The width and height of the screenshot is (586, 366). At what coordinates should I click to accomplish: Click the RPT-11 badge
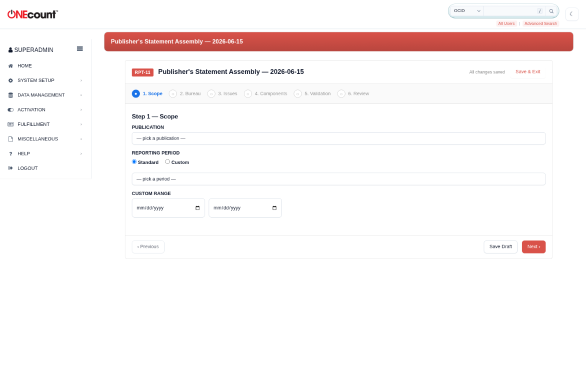(142, 72)
